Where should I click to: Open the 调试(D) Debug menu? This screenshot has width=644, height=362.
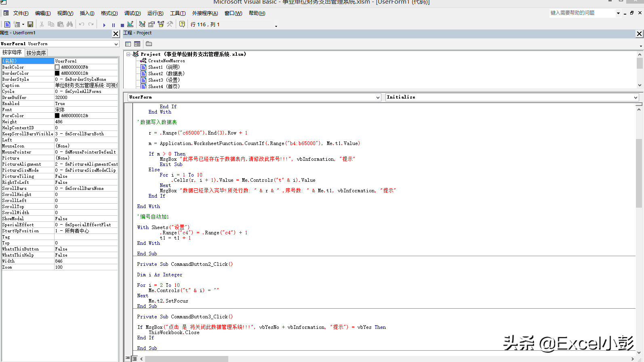point(132,13)
